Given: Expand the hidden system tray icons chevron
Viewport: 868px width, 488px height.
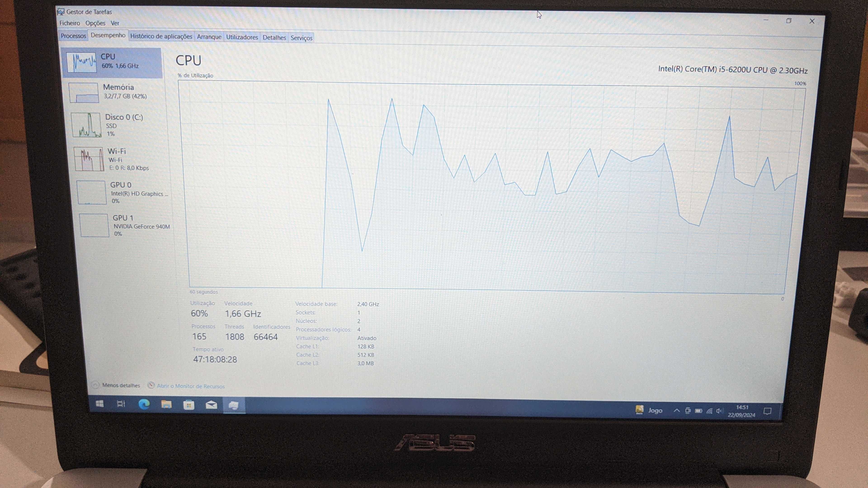Looking at the screenshot, I should tap(676, 410).
